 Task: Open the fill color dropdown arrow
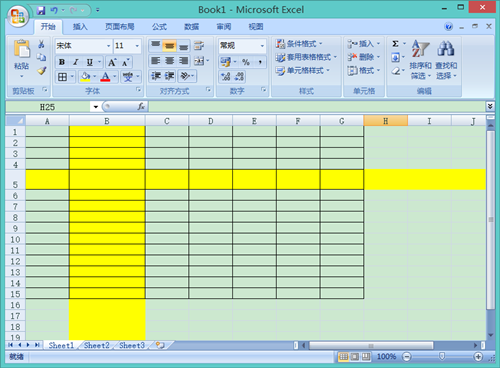(x=95, y=77)
